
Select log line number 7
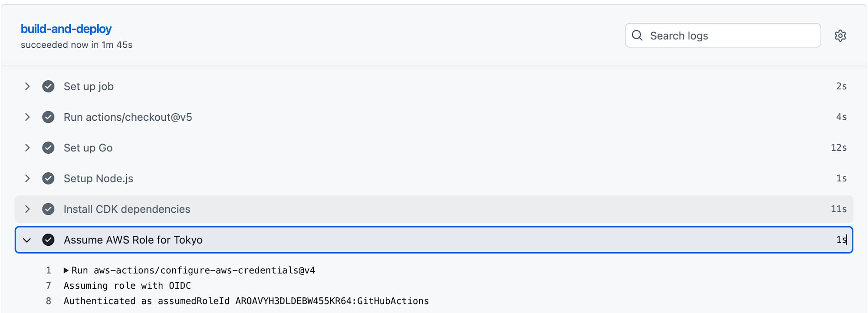49,286
